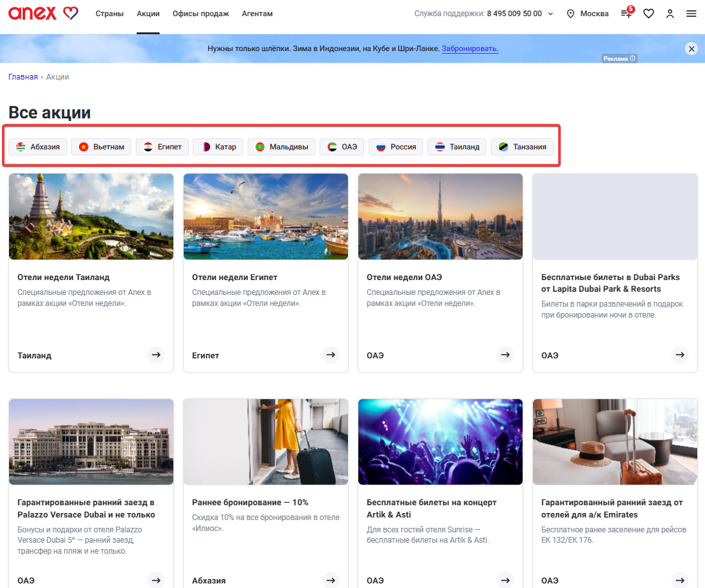Viewport: 705px width, 588px height.
Task: Open the hamburger menu icon
Action: pos(691,14)
